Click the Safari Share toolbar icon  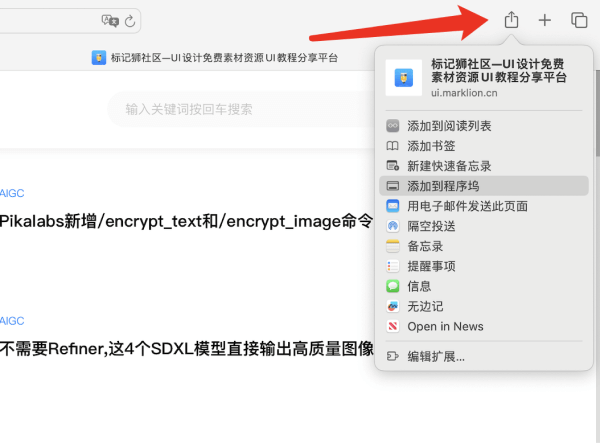[511, 20]
